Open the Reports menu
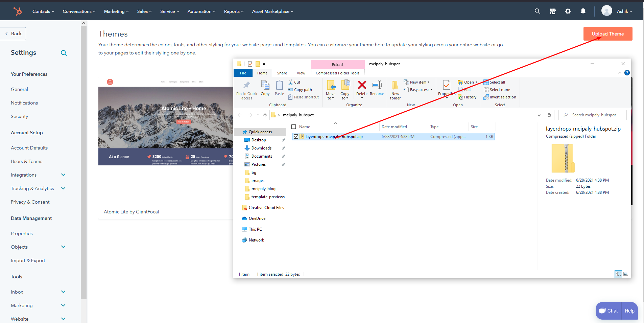This screenshot has height=323, width=644. click(x=234, y=11)
